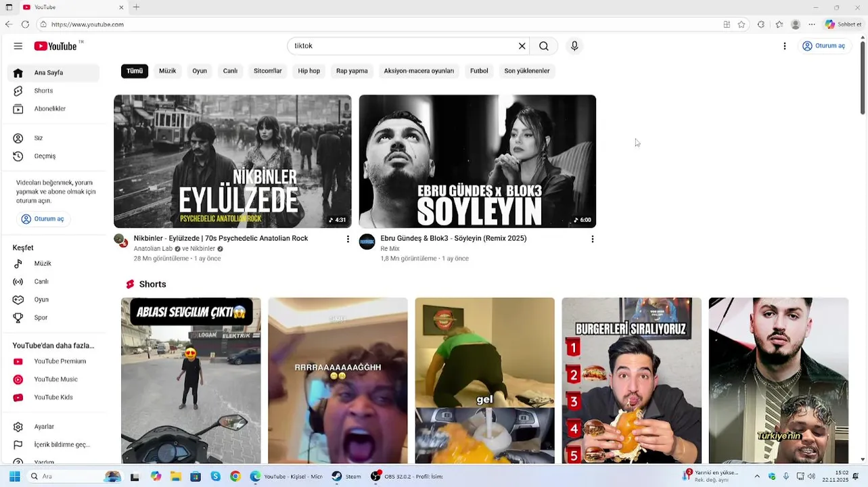Open the YouTube hamburger guide menu
868x487 pixels.
coord(18,46)
